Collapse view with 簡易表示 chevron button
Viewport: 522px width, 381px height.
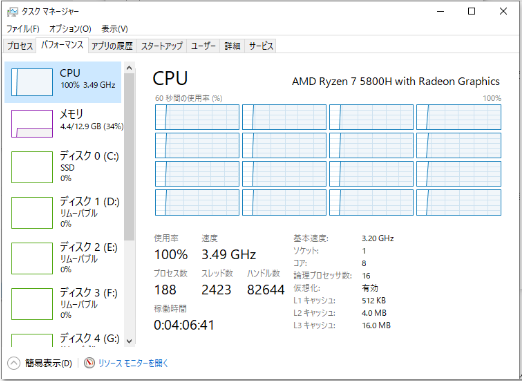14,363
